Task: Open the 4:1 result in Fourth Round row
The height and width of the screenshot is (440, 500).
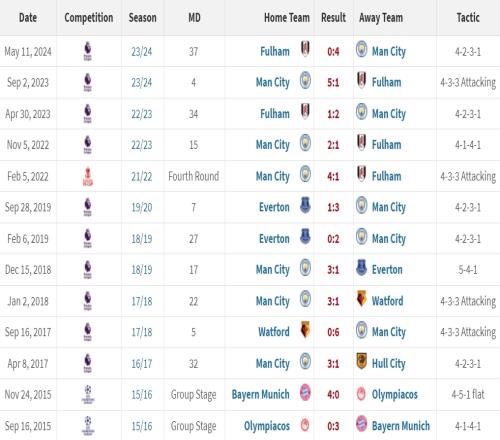Action: pyautogui.click(x=333, y=176)
